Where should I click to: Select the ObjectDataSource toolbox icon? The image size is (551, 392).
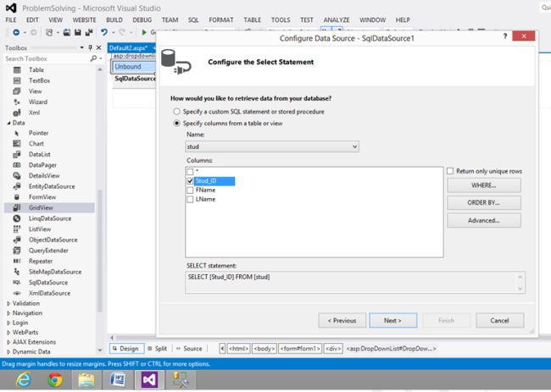17,240
